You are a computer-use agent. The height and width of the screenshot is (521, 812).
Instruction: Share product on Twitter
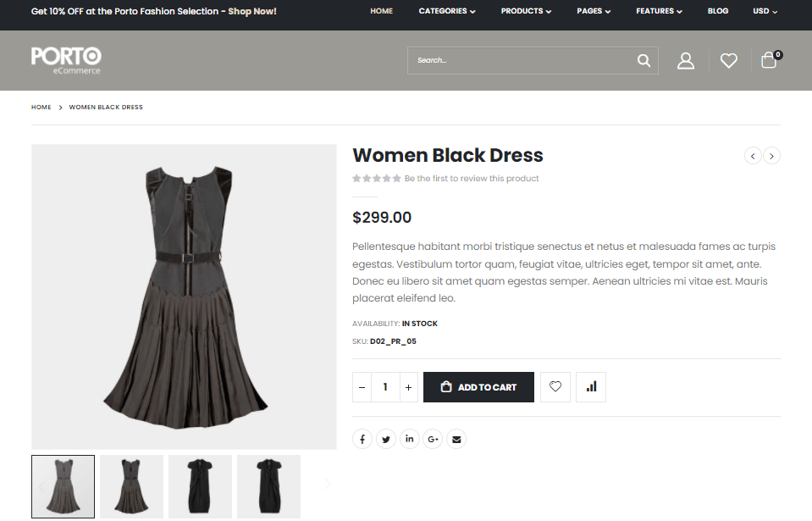click(386, 439)
